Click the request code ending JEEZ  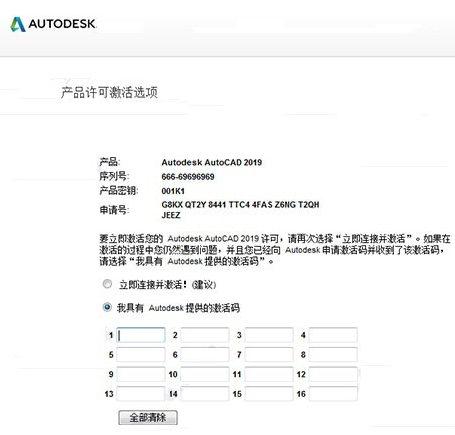click(x=171, y=215)
